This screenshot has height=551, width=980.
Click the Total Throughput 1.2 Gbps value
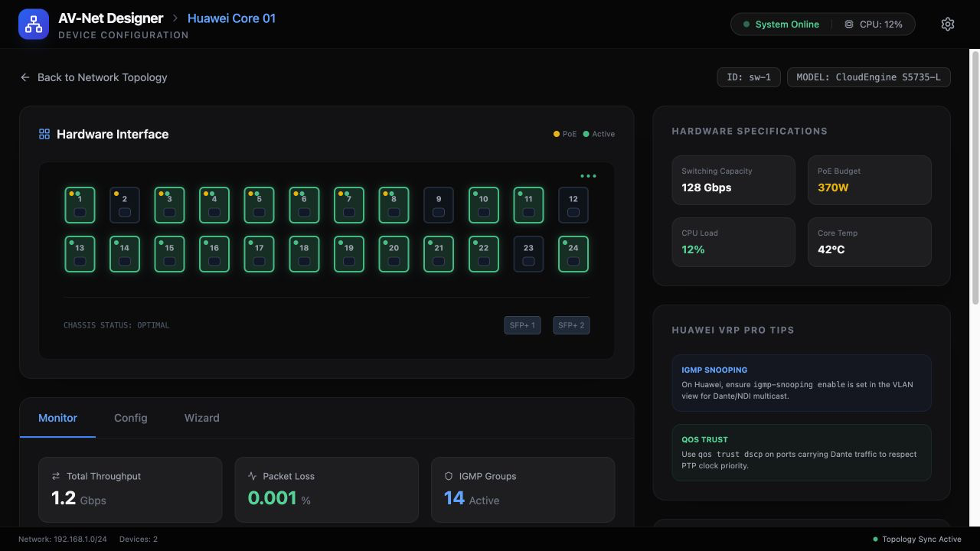79,498
